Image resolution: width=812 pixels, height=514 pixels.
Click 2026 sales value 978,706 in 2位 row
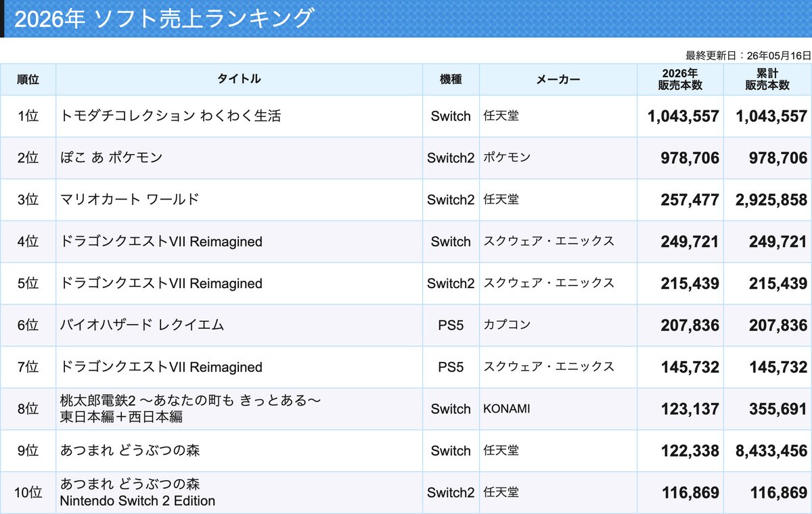[x=690, y=158]
